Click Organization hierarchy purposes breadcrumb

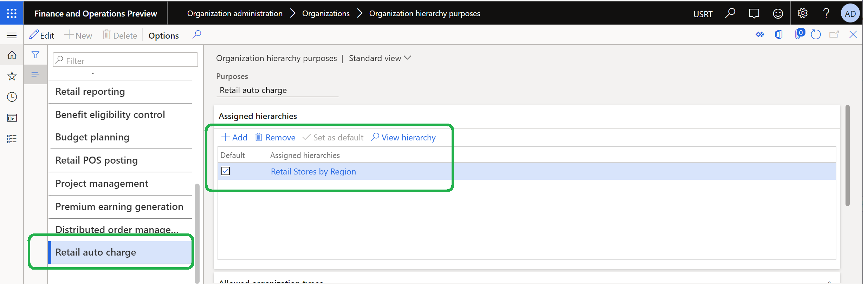click(x=425, y=13)
